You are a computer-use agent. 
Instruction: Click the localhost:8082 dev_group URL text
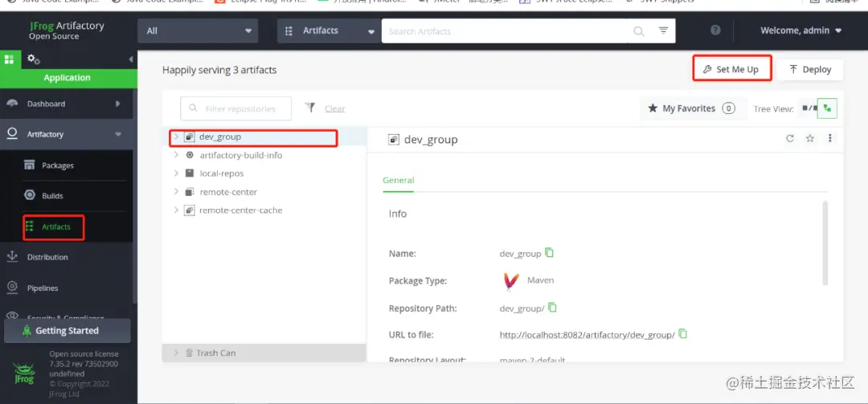(587, 335)
